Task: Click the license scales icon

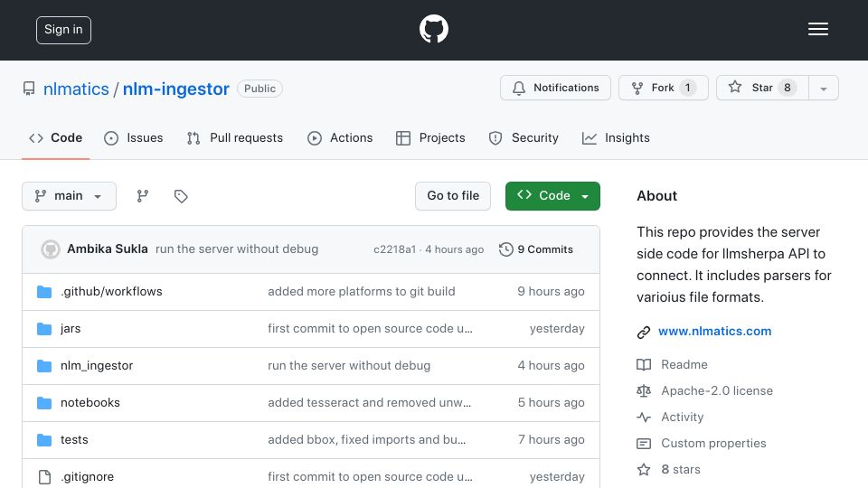Action: [x=643, y=391]
